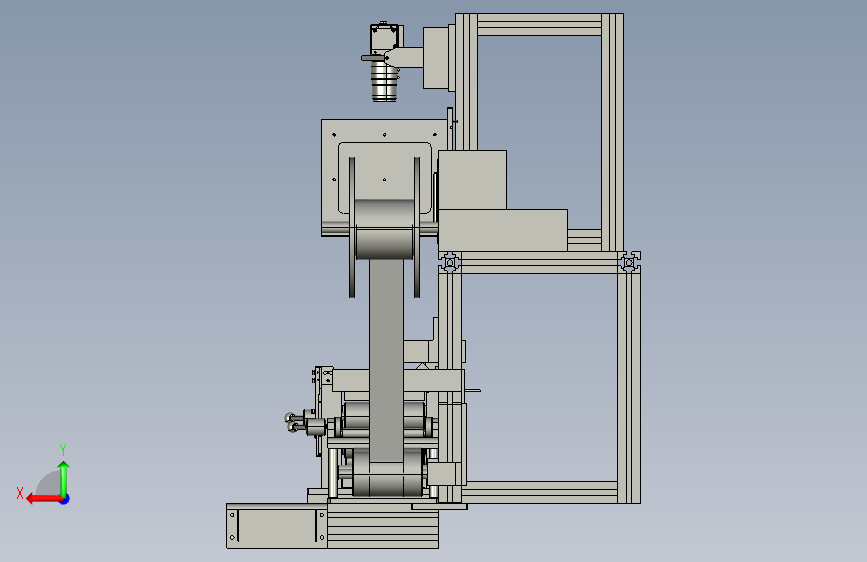Select the base plate with four holes
Screen dimensions: 867x562
click(x=276, y=526)
